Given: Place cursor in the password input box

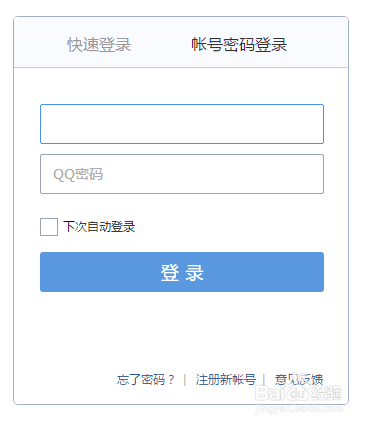Looking at the screenshot, I should coord(182,174).
